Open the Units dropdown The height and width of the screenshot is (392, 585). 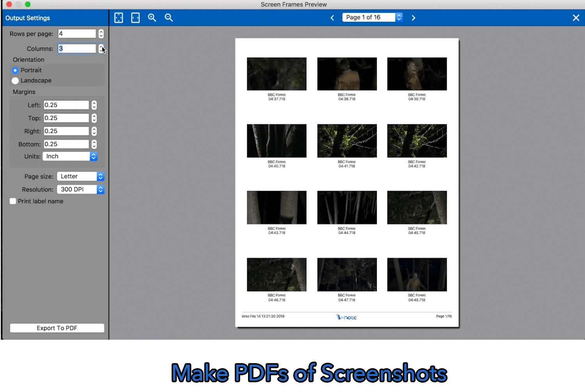click(x=70, y=156)
